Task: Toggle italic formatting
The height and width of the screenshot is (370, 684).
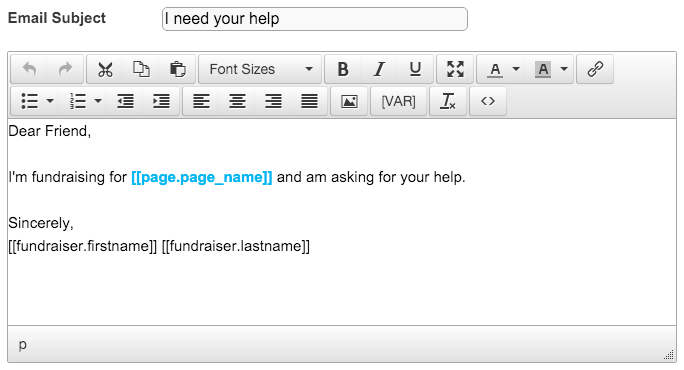Action: point(379,69)
